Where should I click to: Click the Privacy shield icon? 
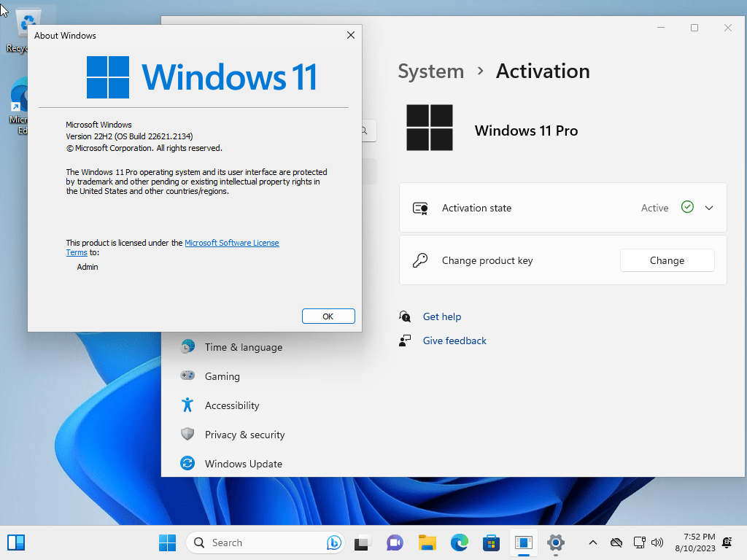[187, 434]
